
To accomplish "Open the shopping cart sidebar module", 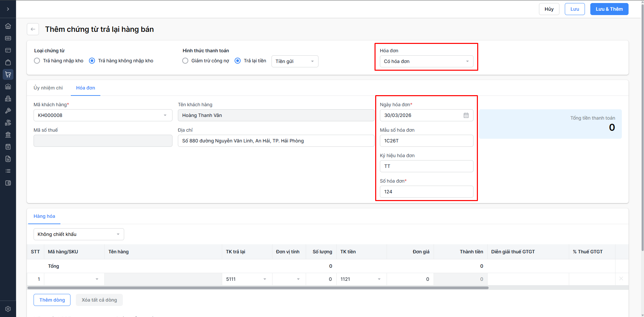I will pos(8,74).
